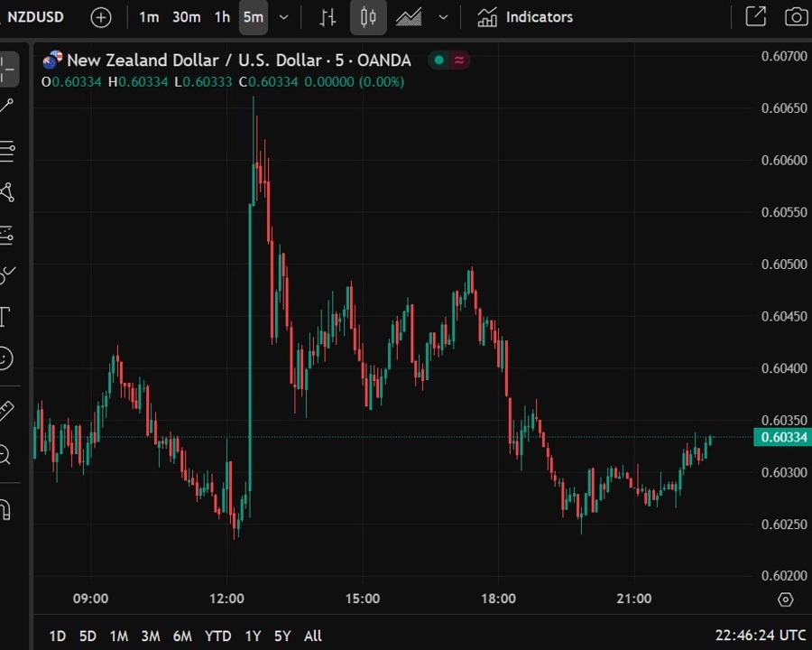
Task: Expand the chart style dropdown arrow
Action: pyautogui.click(x=443, y=17)
